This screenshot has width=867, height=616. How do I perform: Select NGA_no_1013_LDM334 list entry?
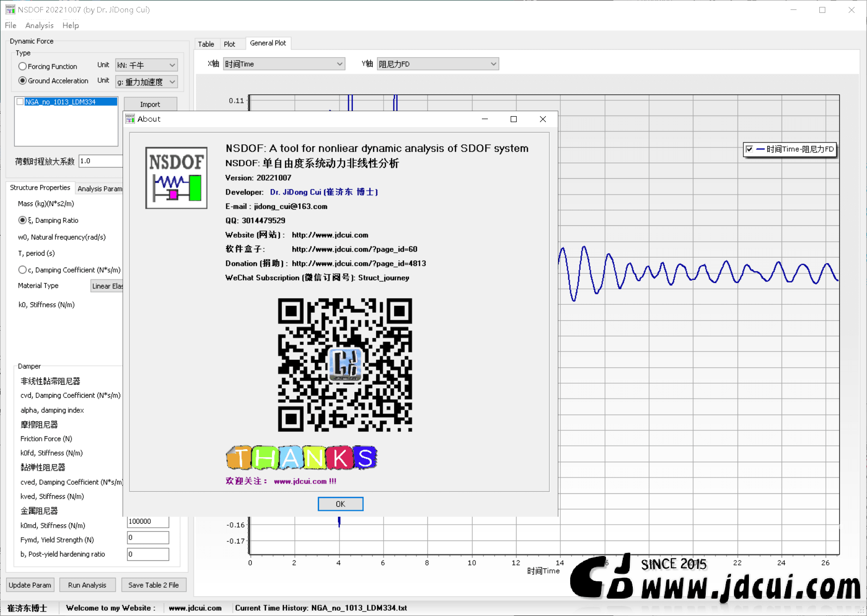point(71,102)
